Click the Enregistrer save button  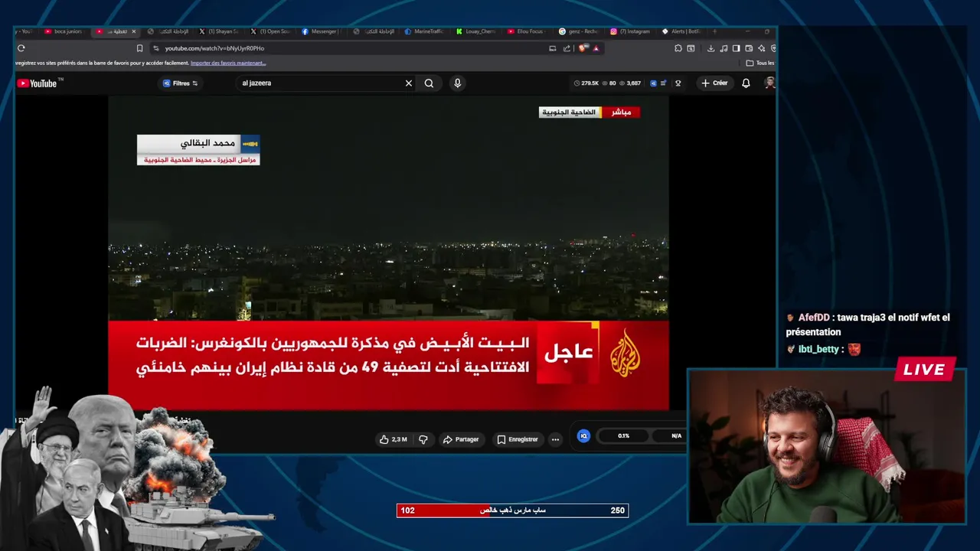(x=518, y=439)
